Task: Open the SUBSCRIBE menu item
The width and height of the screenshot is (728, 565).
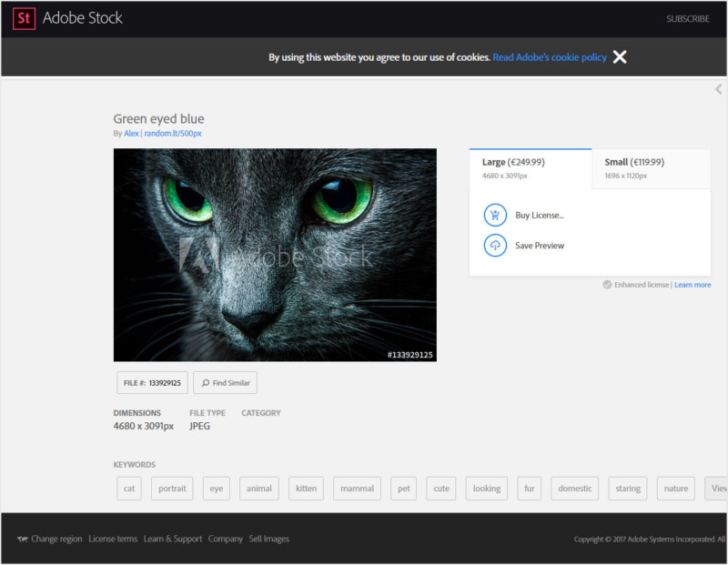Action: 688,19
